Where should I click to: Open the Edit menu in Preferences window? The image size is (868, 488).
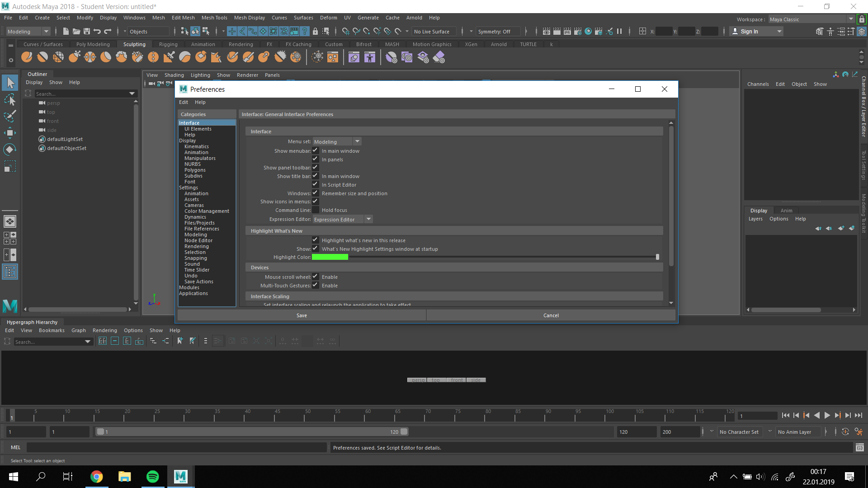(184, 102)
